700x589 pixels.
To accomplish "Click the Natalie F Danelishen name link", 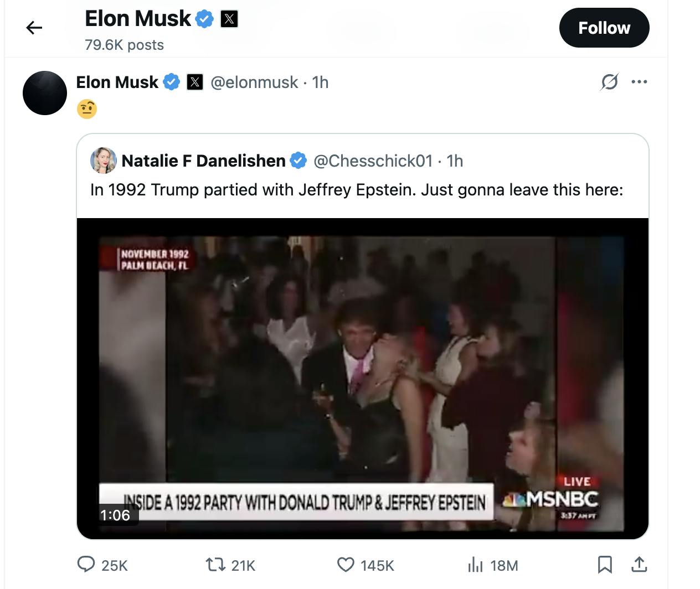I will coord(203,161).
